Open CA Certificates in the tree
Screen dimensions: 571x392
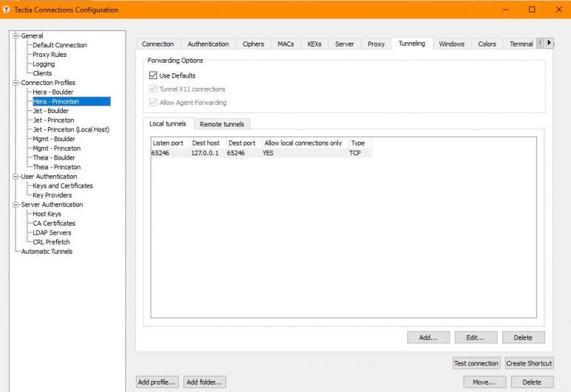(54, 223)
